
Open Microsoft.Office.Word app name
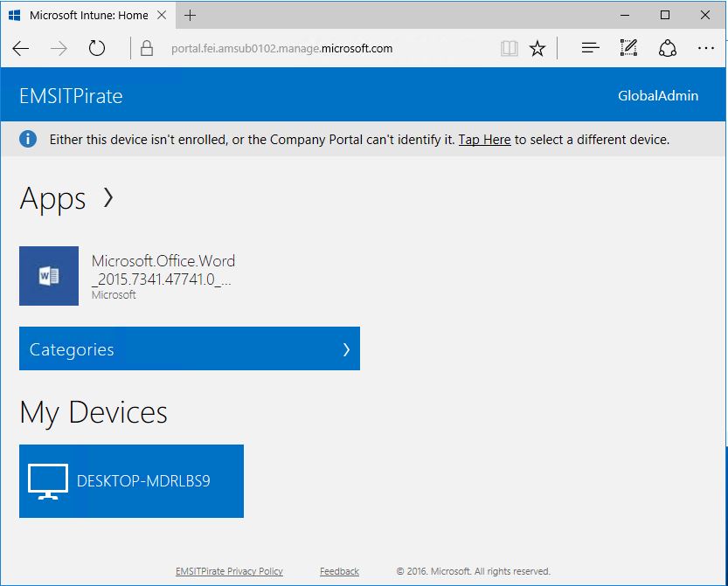163,270
